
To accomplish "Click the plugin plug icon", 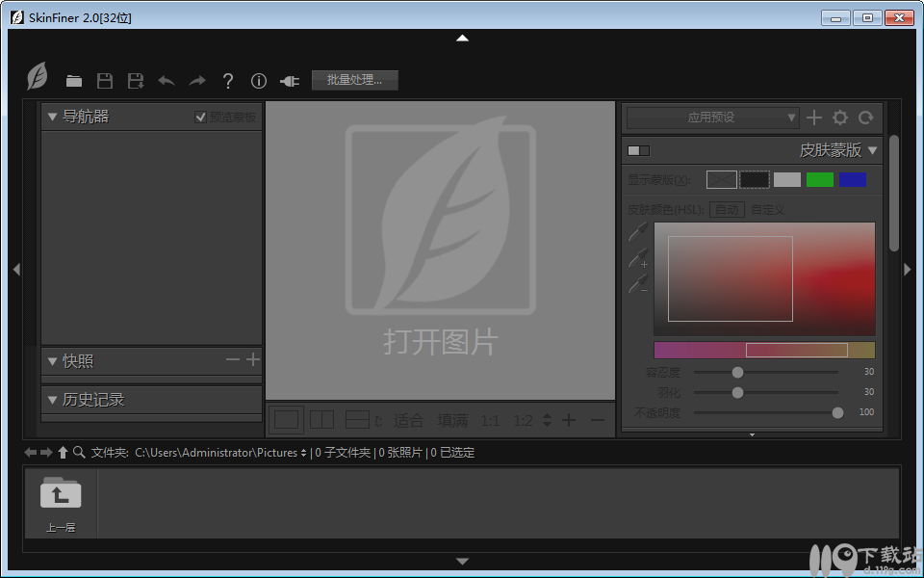I will point(290,81).
